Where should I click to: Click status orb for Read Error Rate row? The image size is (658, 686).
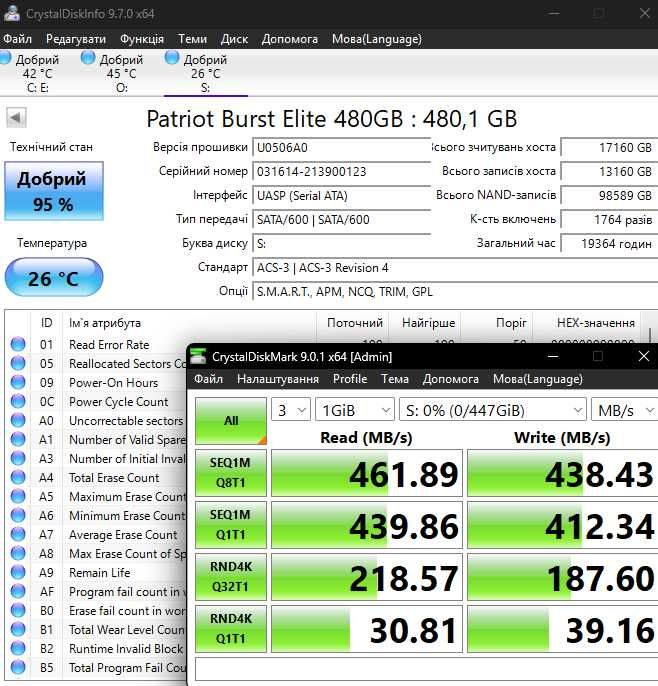point(18,344)
